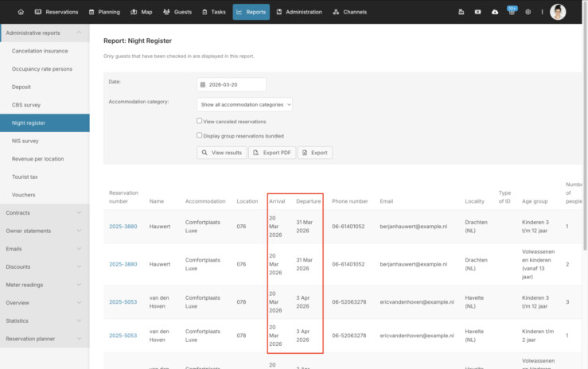Open the Reservations menu

56,12
